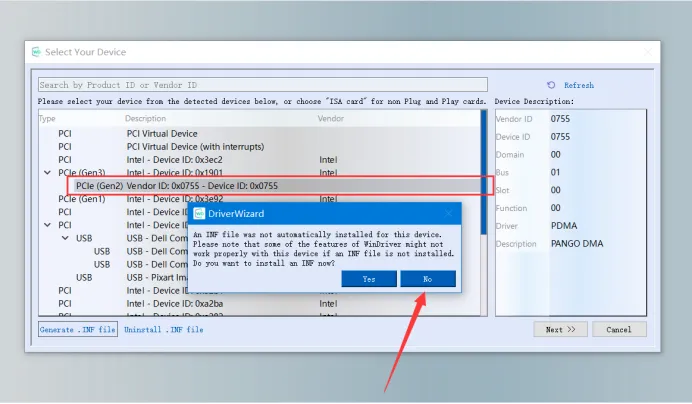Collapse the USB Dell tree node
692x404 pixels.
(64, 238)
